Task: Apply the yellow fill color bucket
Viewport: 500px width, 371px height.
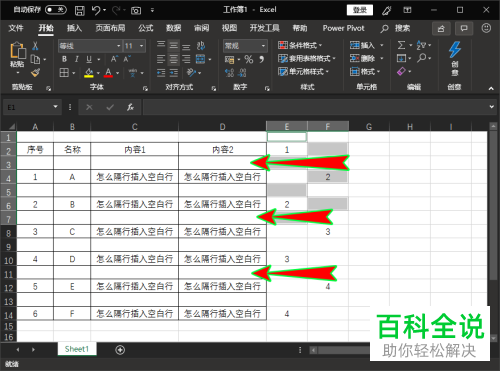Action: [x=89, y=73]
